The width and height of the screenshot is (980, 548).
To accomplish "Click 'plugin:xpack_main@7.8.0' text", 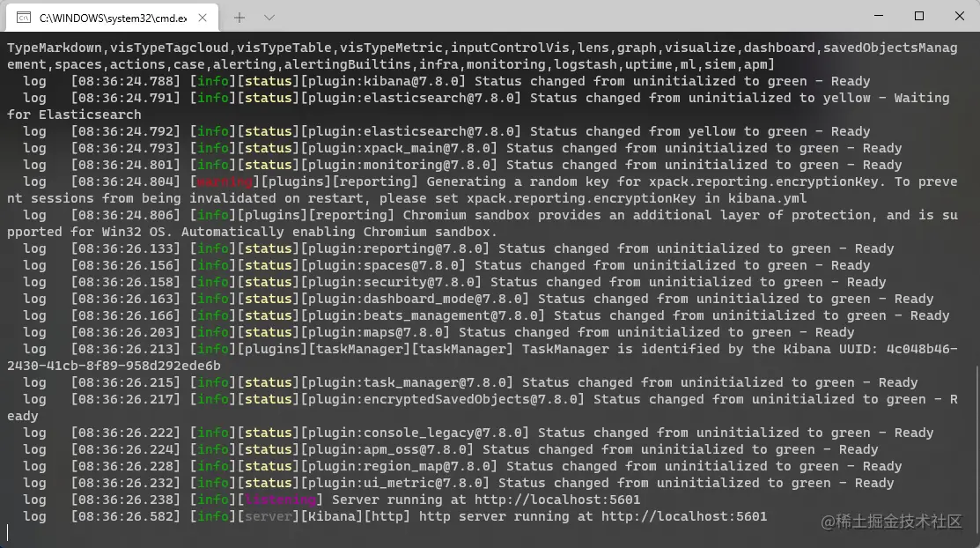I will pos(399,148).
